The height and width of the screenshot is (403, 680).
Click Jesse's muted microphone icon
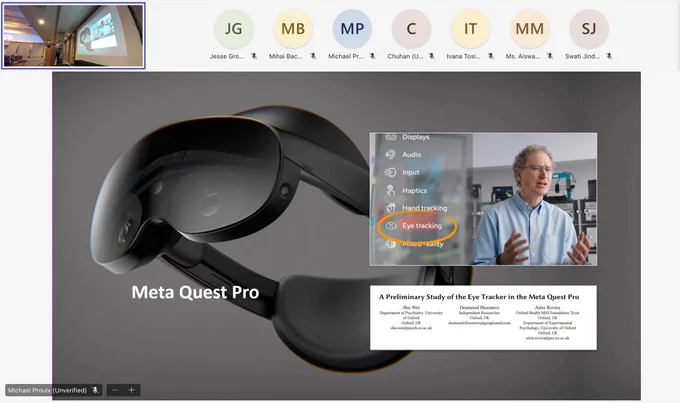tap(254, 56)
